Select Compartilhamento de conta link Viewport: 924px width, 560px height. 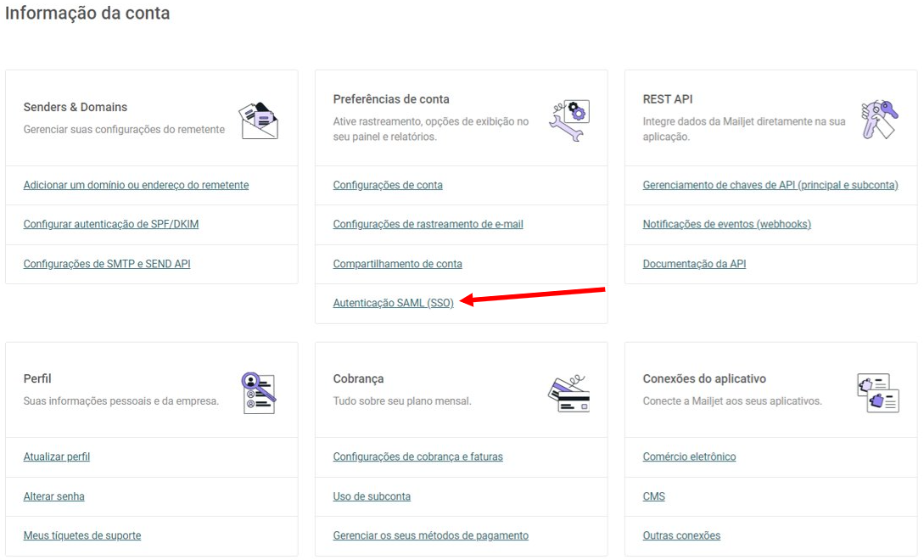point(397,264)
